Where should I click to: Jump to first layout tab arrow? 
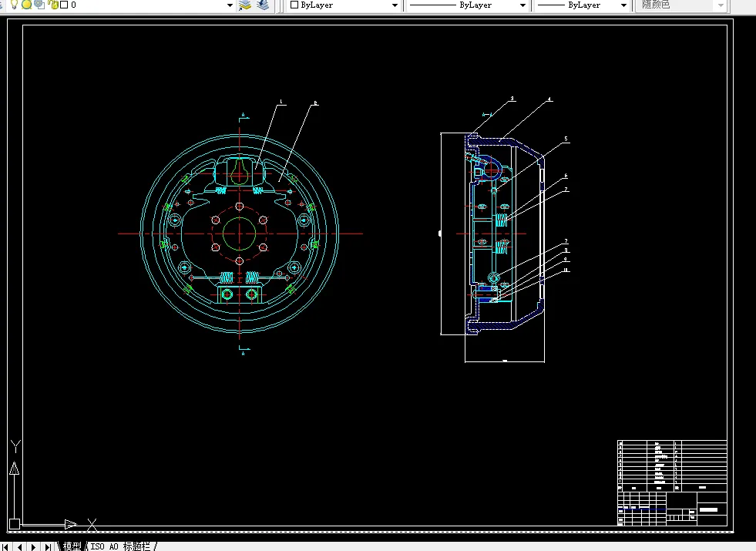point(5,546)
